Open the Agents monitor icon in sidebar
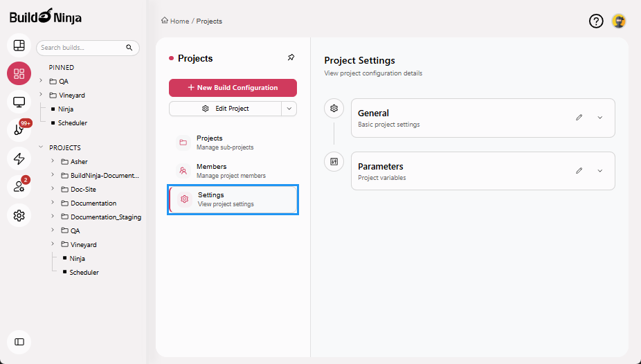 pyautogui.click(x=19, y=102)
